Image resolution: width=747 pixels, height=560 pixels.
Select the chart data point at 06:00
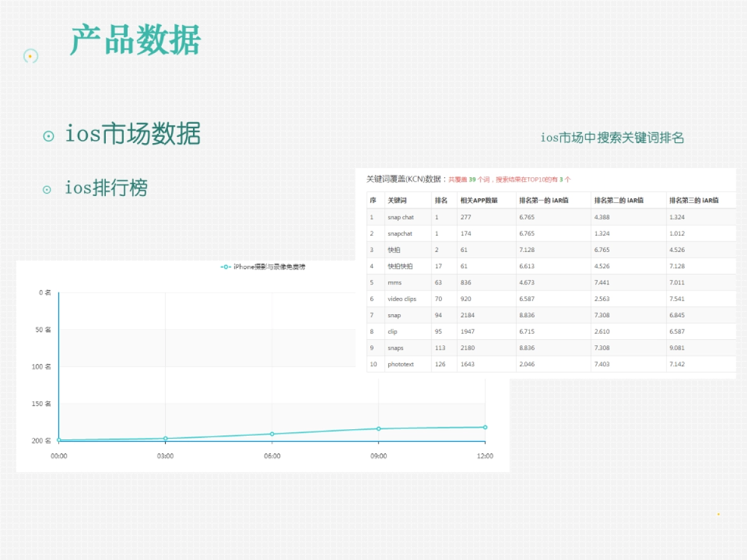271,433
